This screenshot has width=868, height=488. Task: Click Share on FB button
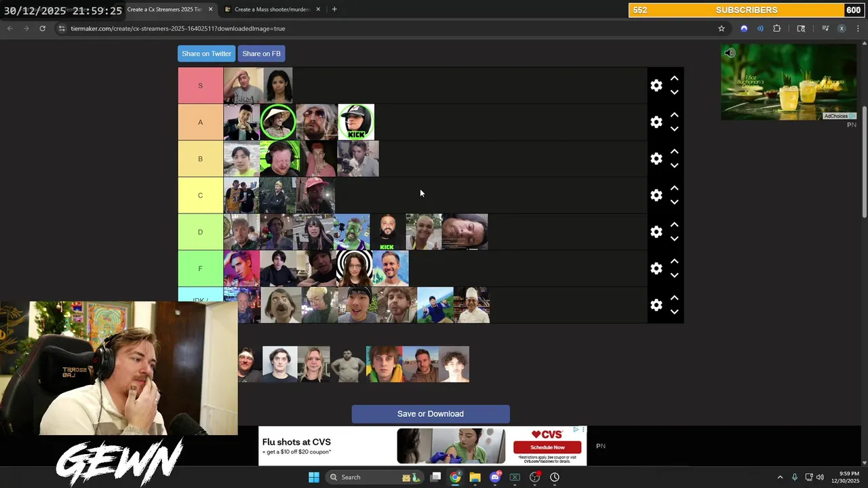coord(261,54)
